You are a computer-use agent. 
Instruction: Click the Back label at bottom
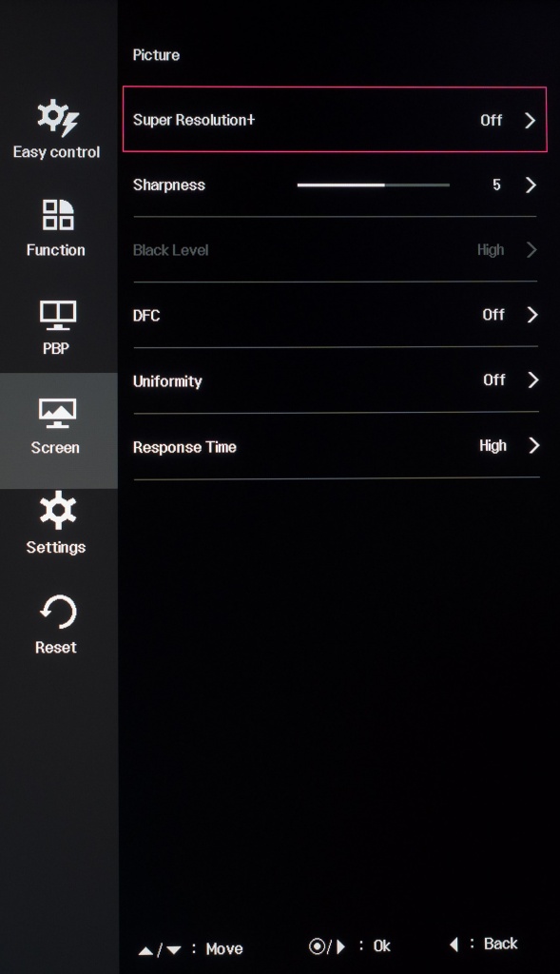click(x=500, y=944)
